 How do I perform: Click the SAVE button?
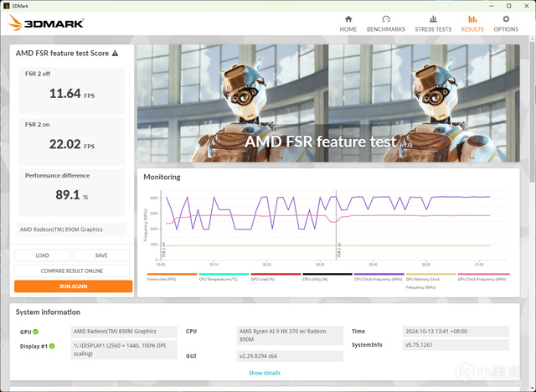pos(101,255)
